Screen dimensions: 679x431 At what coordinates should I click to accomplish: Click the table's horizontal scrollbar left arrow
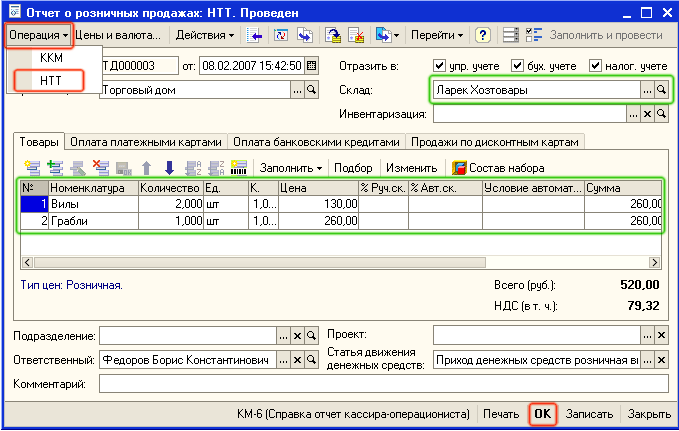click(x=27, y=262)
